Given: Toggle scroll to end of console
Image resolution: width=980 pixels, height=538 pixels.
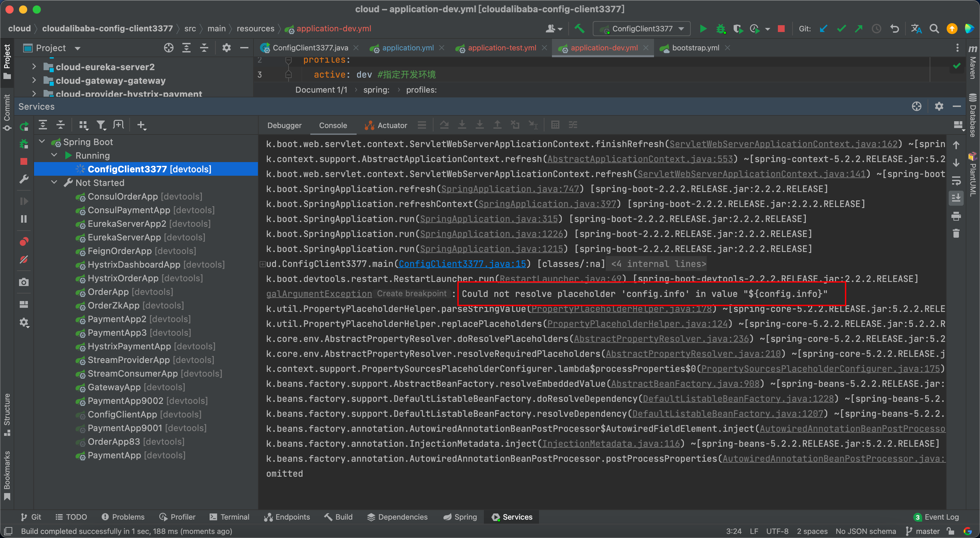Looking at the screenshot, I should click(956, 198).
